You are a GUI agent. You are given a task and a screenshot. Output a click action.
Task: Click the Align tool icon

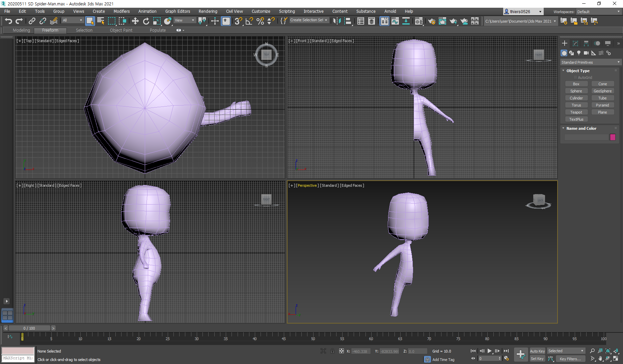tap(348, 21)
